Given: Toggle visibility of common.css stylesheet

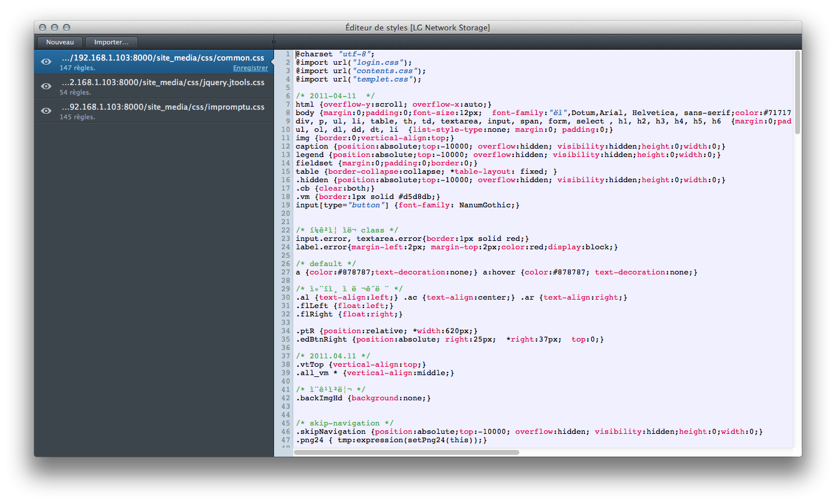Looking at the screenshot, I should (x=46, y=62).
